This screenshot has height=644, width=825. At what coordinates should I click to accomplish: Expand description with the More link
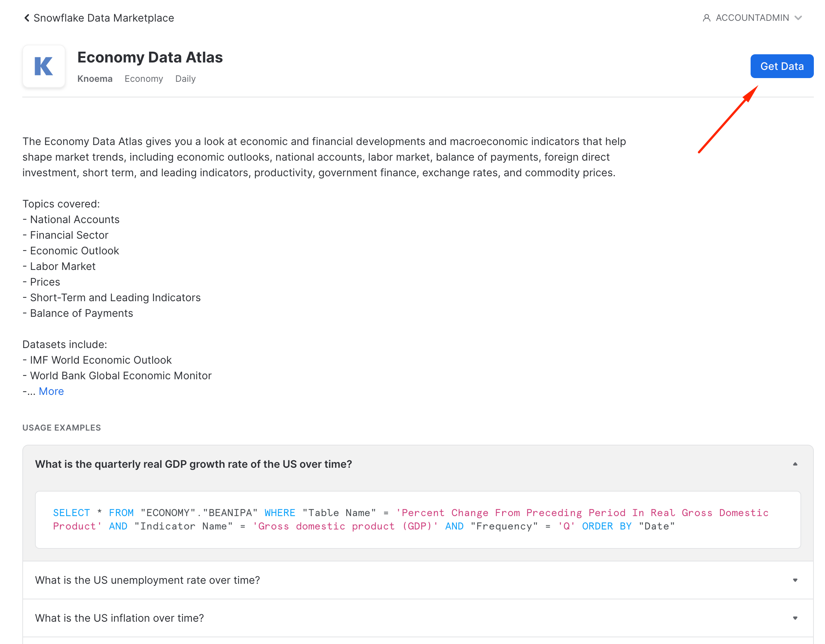pos(51,391)
